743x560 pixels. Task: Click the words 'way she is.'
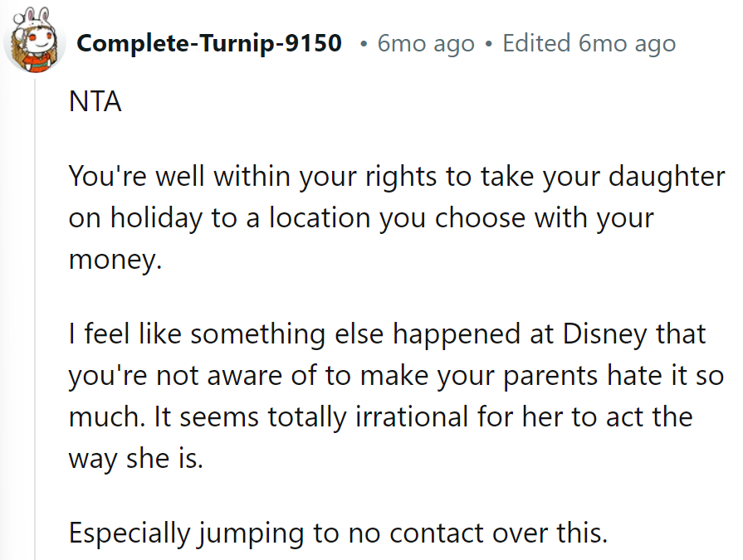pos(136,459)
